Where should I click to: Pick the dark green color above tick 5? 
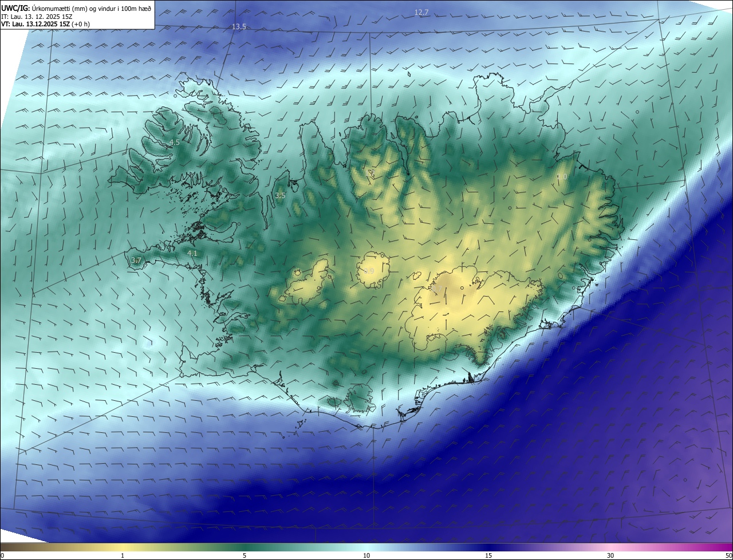click(245, 547)
